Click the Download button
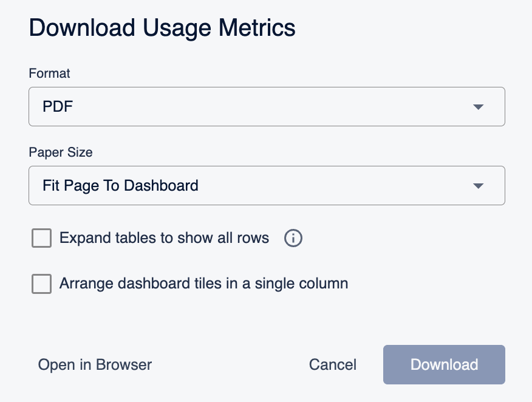Image resolution: width=532 pixels, height=402 pixels. (x=444, y=365)
